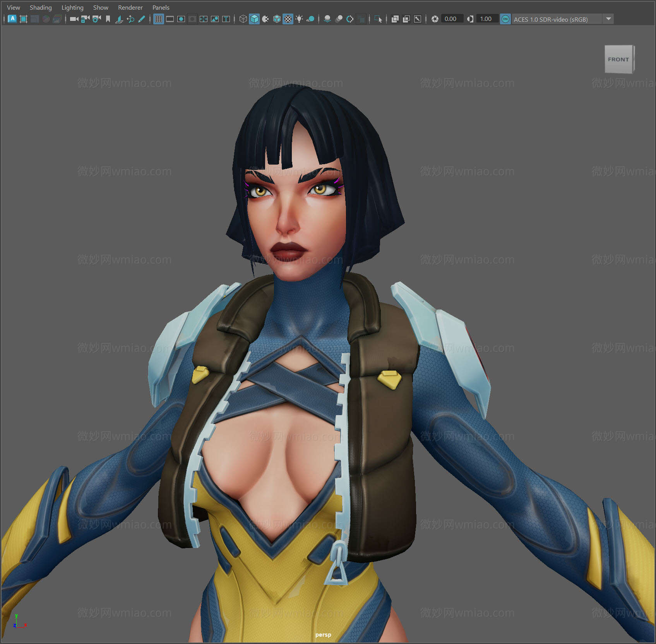Image resolution: width=656 pixels, height=644 pixels.
Task: Activate the 2D Pan/Zoom magnifier tool
Action: [x=131, y=19]
